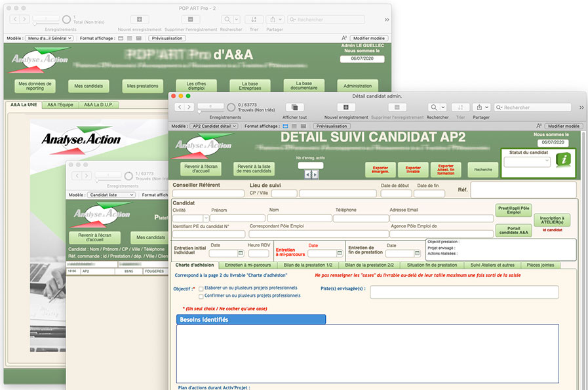Screen dimensions: 588x390
Task: Show more toolbar items in Détail candidat window
Action: (581, 107)
